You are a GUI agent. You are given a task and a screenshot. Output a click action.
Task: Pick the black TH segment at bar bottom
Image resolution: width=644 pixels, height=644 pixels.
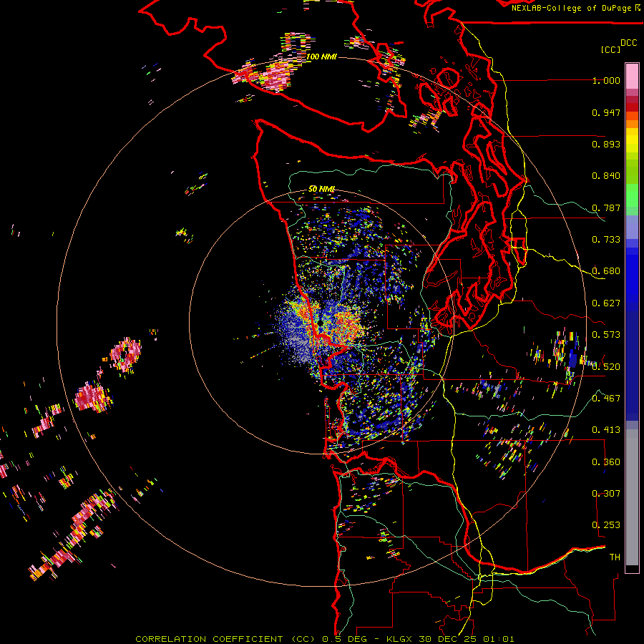632,569
